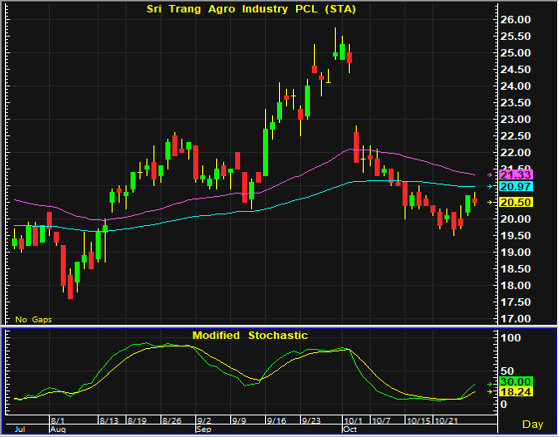The image size is (559, 437).
Task: Click the No Gaps label
Action: coord(34,319)
